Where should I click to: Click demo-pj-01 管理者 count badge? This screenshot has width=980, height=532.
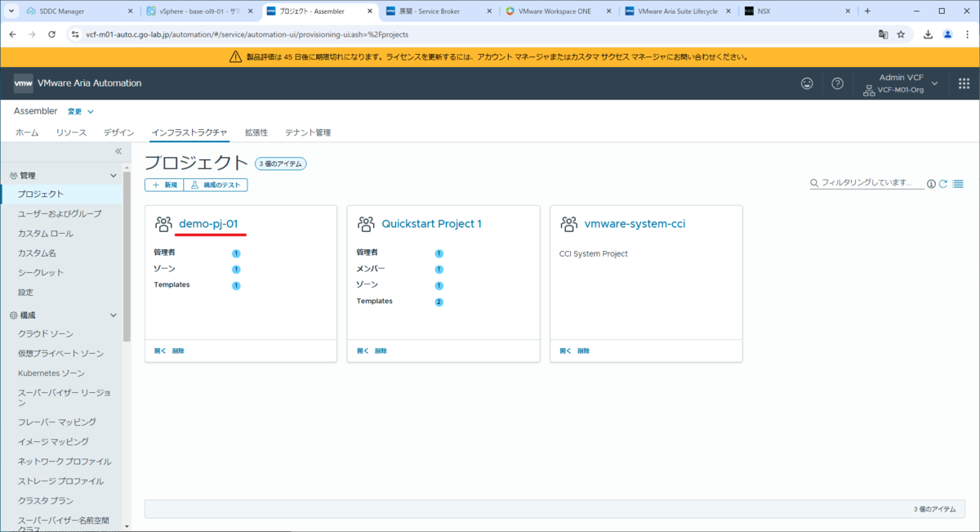[236, 253]
